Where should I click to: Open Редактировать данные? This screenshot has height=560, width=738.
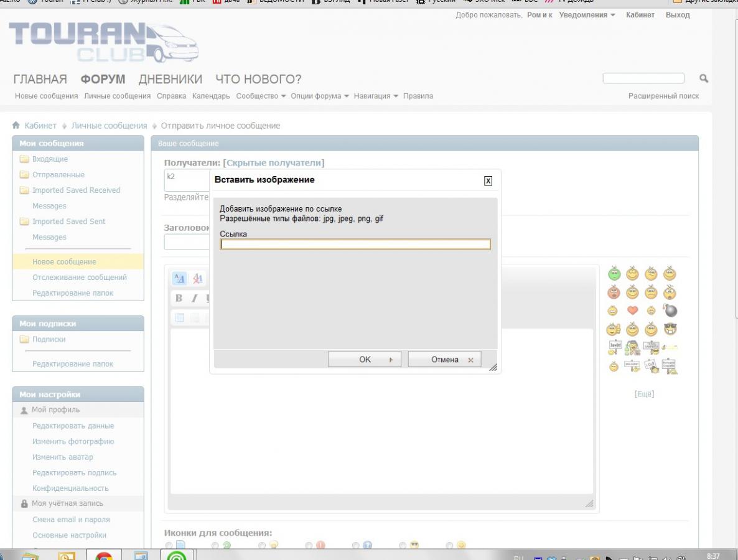(x=73, y=426)
